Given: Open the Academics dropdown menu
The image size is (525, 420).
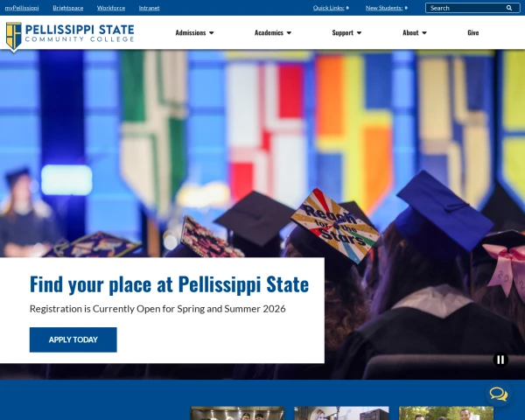Looking at the screenshot, I should click(x=273, y=32).
